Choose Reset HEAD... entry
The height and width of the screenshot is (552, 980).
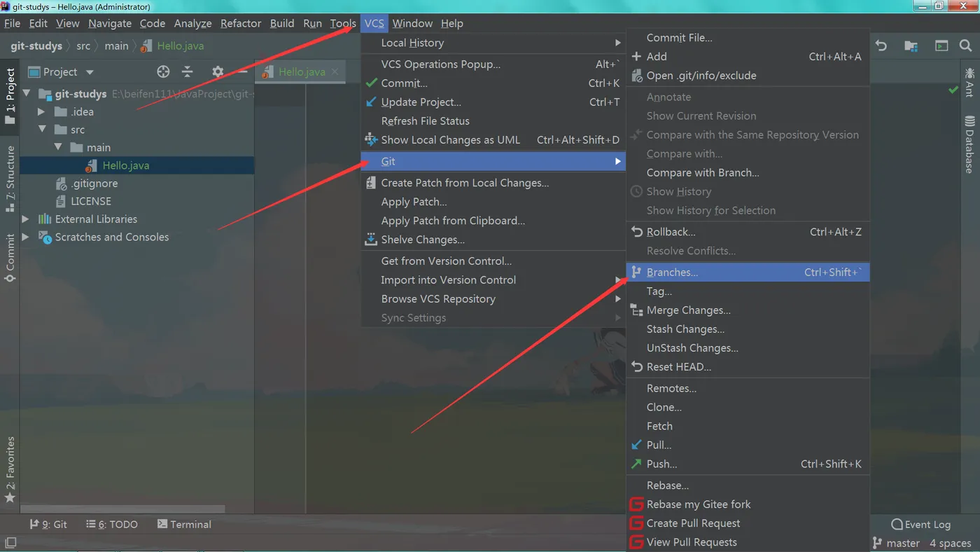click(748, 366)
